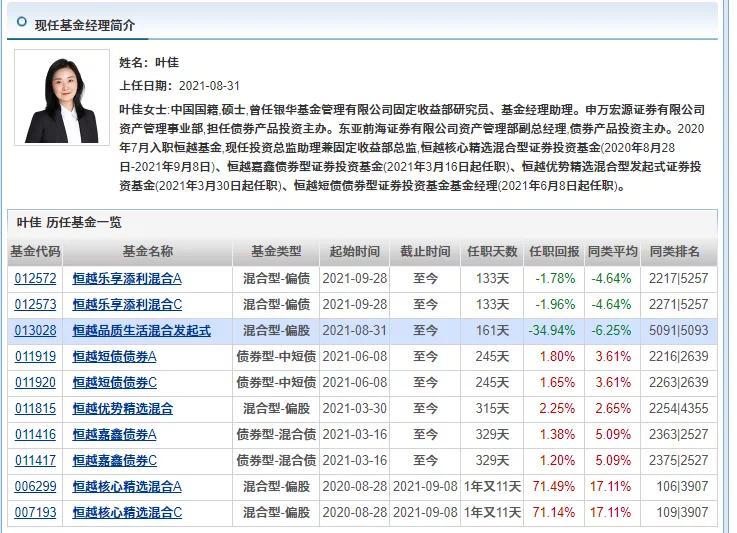Open fund code 011919 link
The width and height of the screenshot is (737, 533).
click(x=35, y=356)
